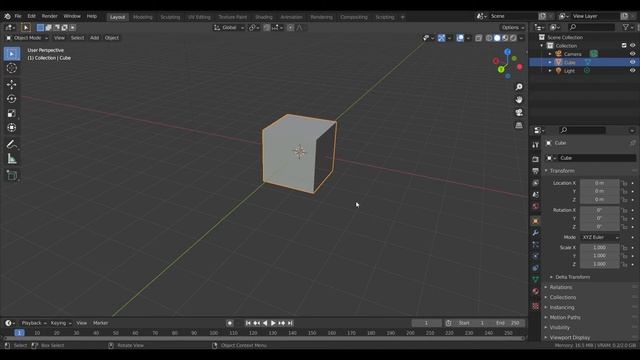Image resolution: width=640 pixels, height=360 pixels.
Task: Click the Blender logo menu icon
Action: pyautogui.click(x=7, y=16)
